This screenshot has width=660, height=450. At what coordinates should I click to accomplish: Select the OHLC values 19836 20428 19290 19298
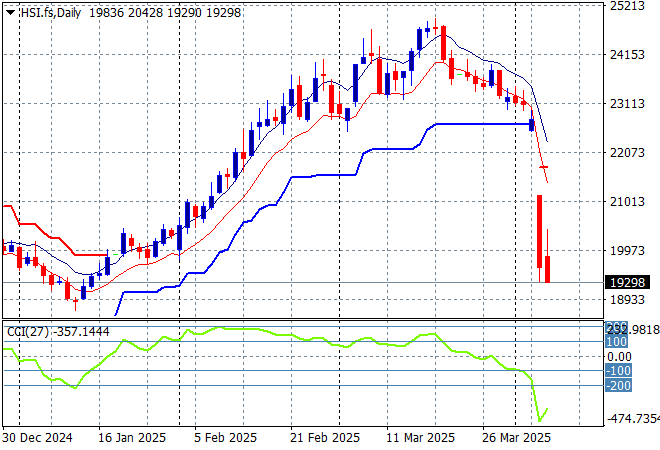pos(165,13)
